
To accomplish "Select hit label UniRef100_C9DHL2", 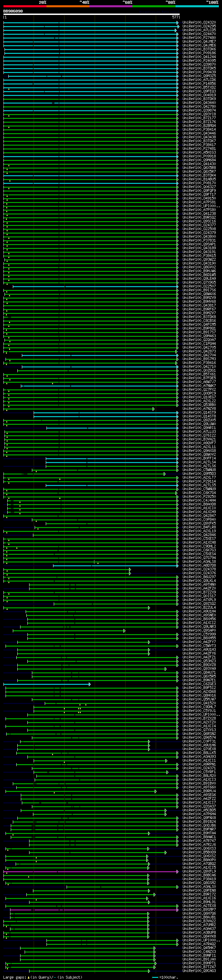I will tap(199, 546).
